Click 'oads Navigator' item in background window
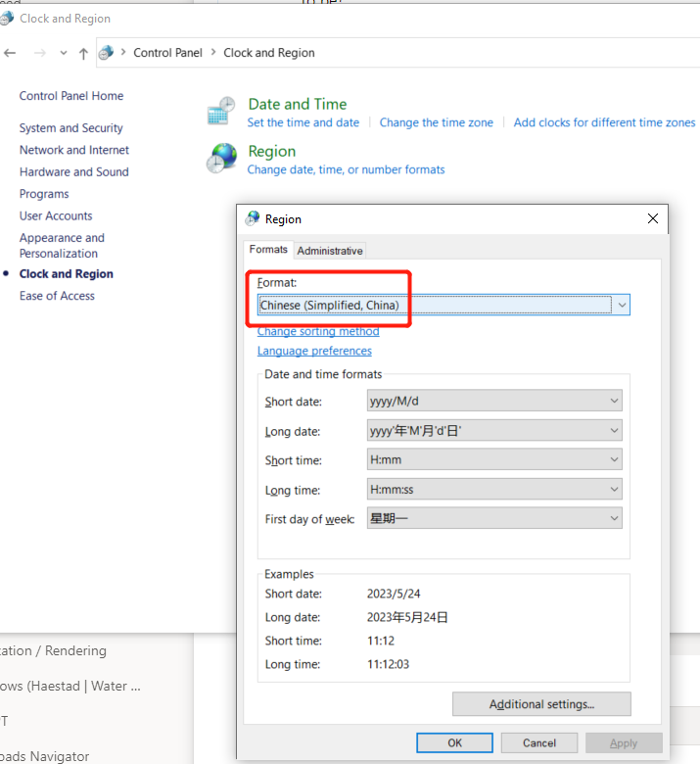Screen dimensions: 700x764 coord(44,756)
